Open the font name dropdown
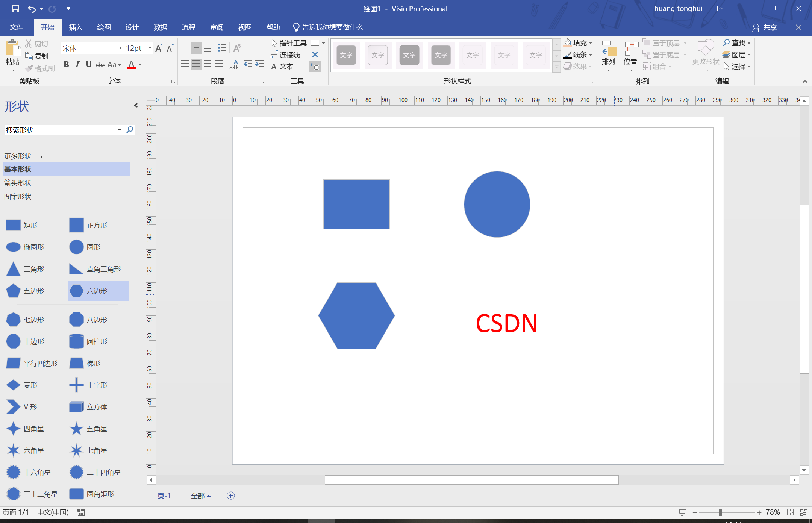 [120, 48]
